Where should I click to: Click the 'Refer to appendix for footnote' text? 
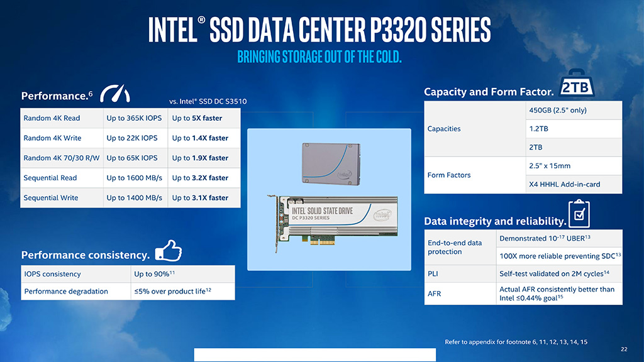click(x=516, y=342)
